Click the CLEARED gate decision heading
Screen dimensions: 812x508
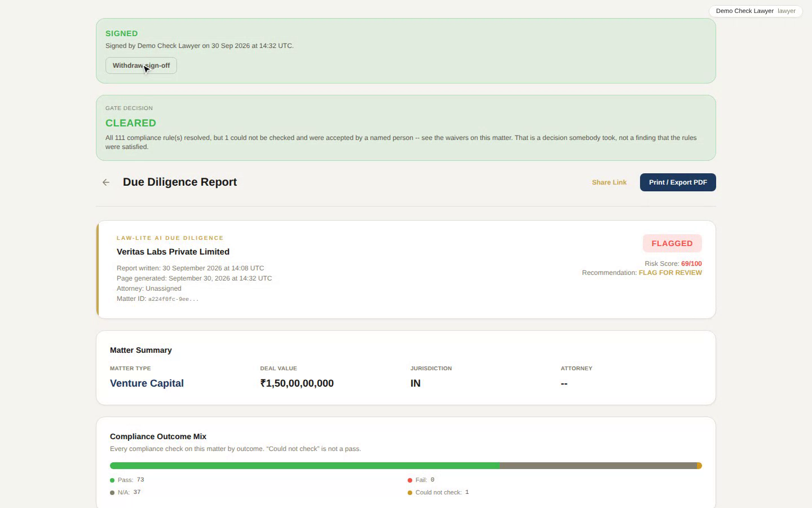131,123
